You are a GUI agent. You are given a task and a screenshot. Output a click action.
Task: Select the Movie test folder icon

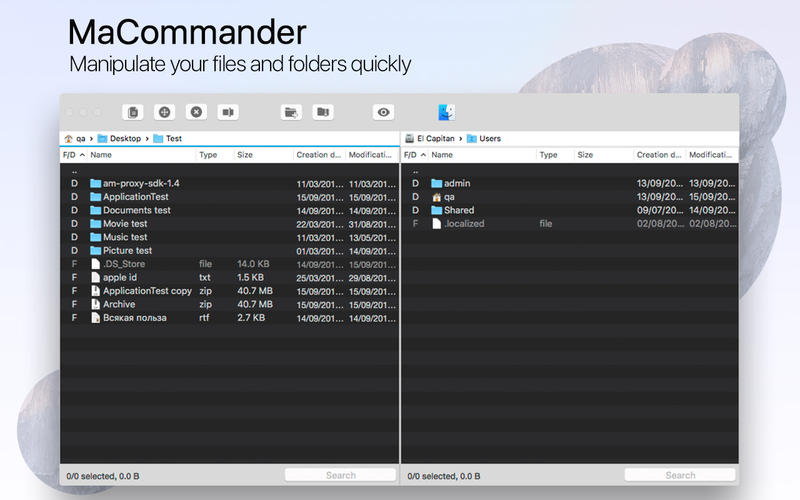click(x=95, y=223)
